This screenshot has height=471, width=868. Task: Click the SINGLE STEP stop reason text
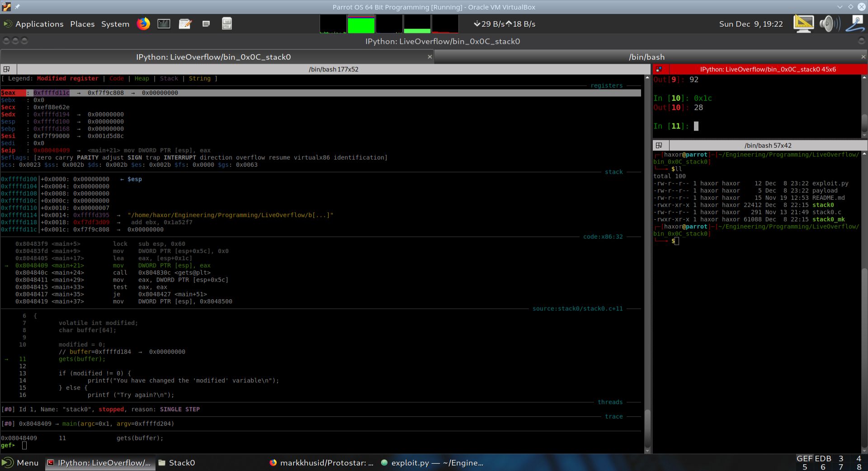pos(179,410)
